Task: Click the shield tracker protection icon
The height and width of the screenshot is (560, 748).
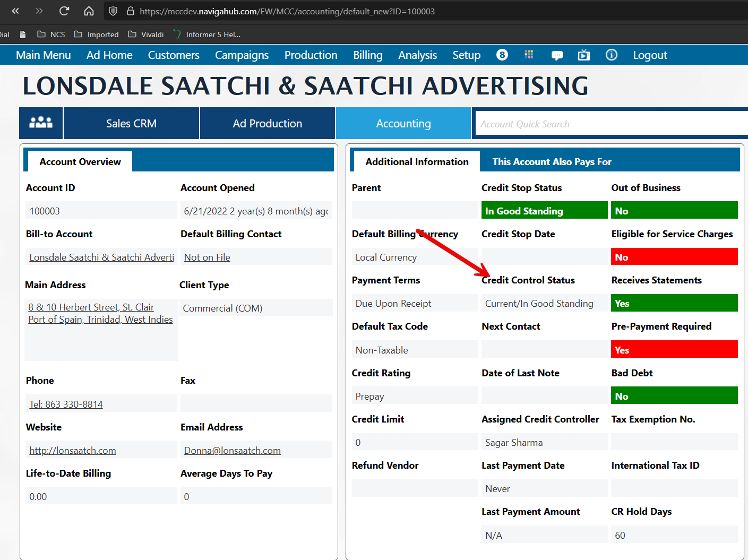Action: pos(113,11)
